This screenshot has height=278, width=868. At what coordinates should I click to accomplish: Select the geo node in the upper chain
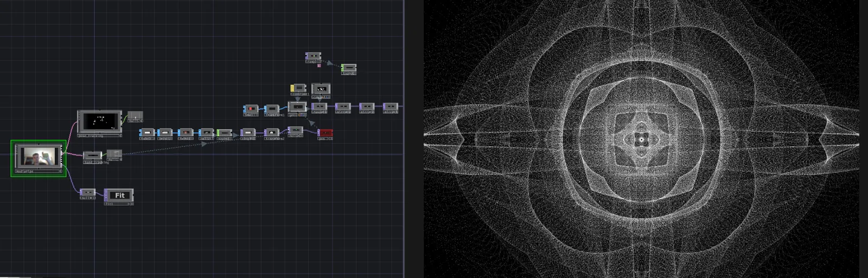297,108
